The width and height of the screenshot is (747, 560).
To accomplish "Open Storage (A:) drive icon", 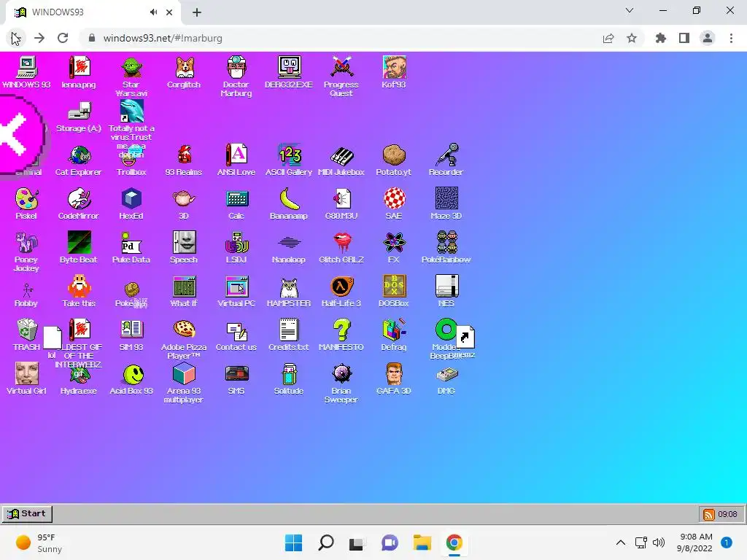I will point(79,112).
